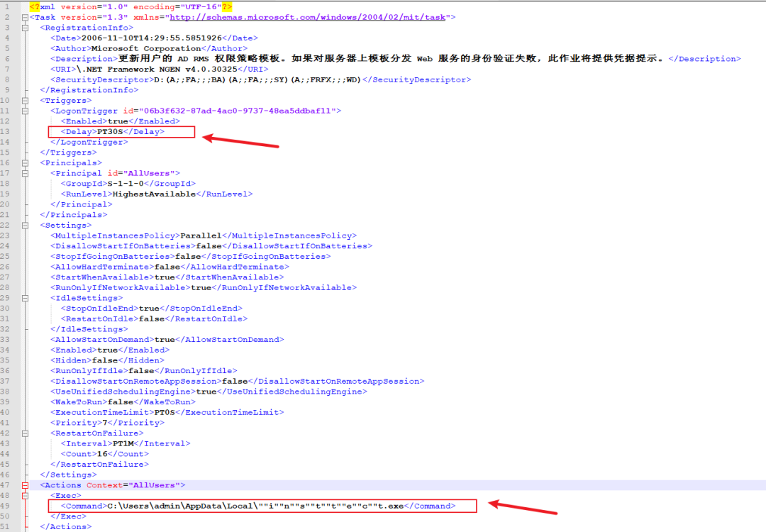Click the author text Microsoft Corporation
Image resolution: width=766 pixels, height=532 pixels.
coord(146,48)
